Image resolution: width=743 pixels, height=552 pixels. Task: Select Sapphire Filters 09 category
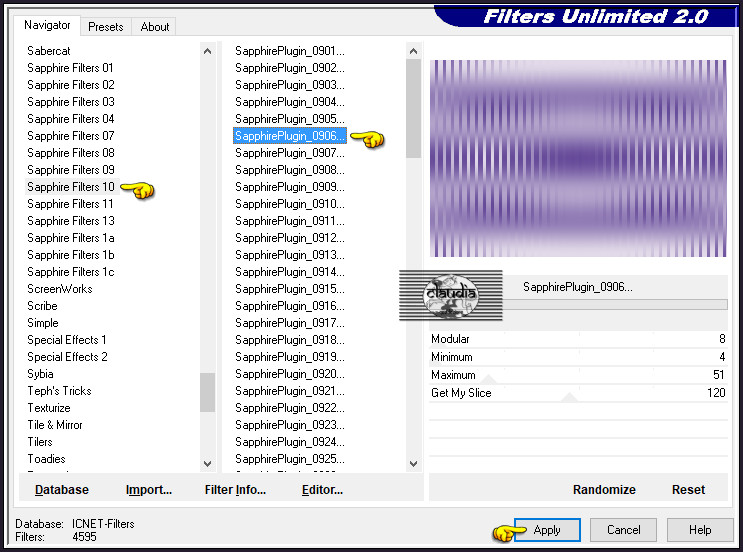[71, 170]
